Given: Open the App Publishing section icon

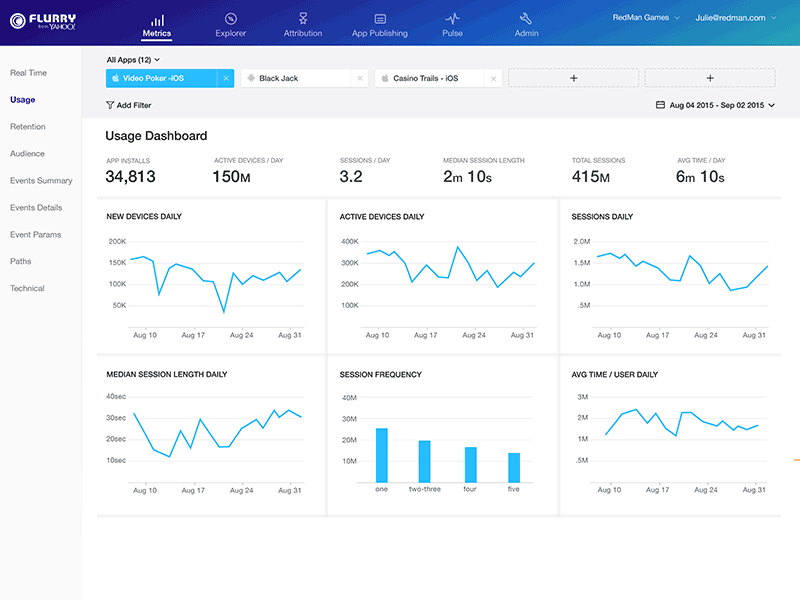Looking at the screenshot, I should pos(380,20).
